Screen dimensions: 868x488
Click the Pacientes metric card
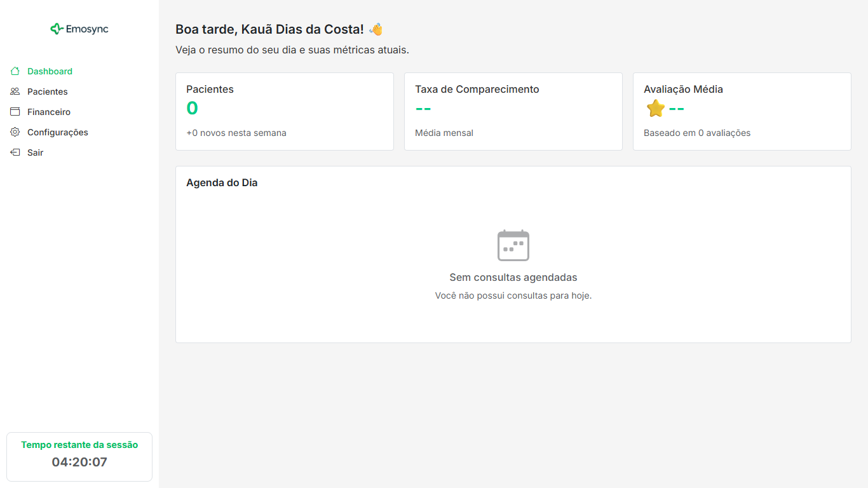pyautogui.click(x=284, y=111)
